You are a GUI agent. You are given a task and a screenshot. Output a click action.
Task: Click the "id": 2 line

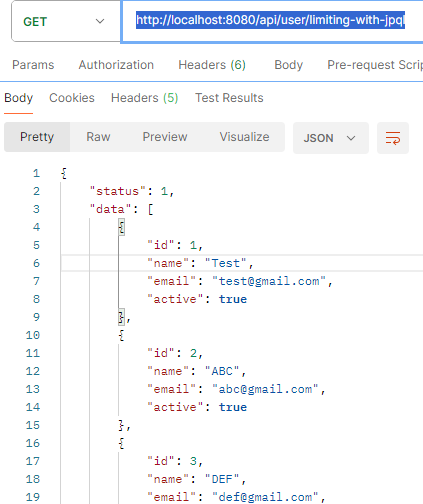click(175, 353)
